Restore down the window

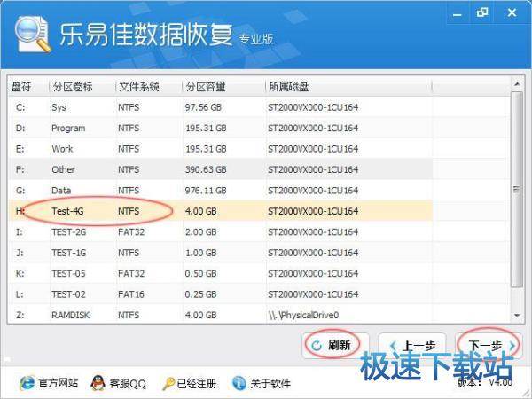coord(481,13)
